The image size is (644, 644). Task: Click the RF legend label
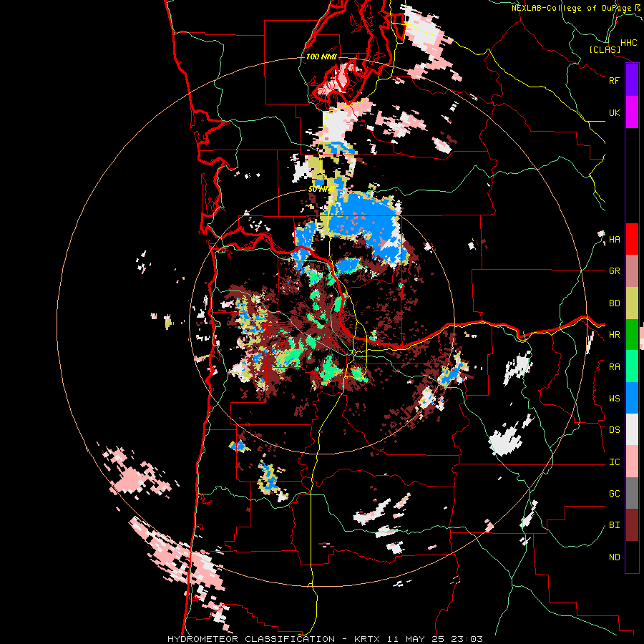614,80
